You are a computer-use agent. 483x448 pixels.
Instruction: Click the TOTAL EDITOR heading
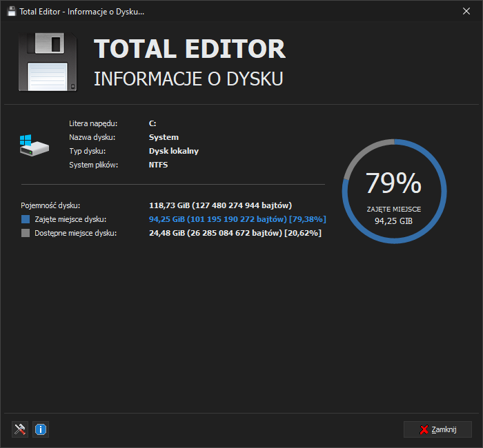click(x=190, y=49)
